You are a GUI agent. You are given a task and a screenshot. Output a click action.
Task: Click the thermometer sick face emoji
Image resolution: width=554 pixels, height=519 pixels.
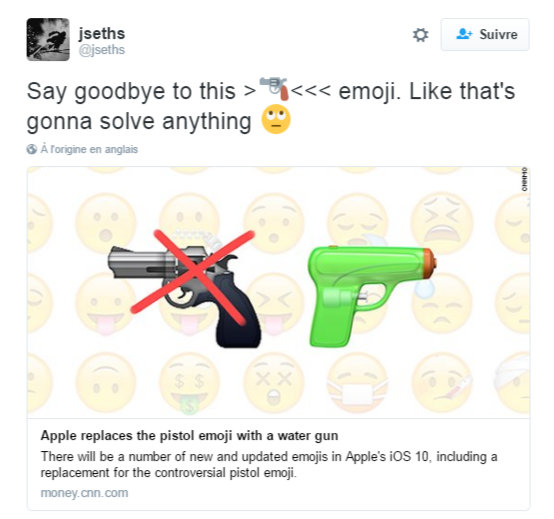pyautogui.click(x=442, y=383)
